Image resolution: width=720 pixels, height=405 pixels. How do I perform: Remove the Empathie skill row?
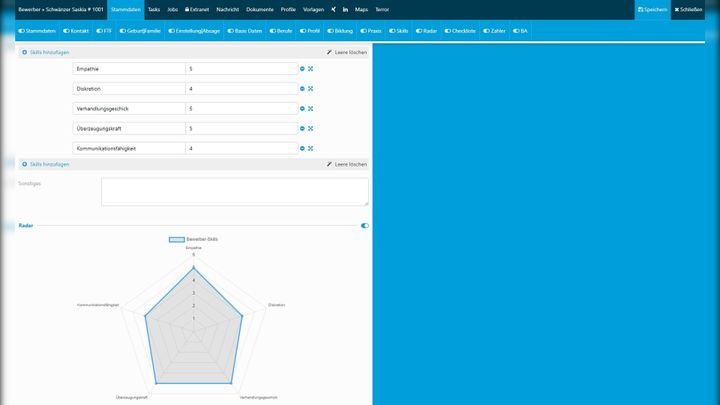click(303, 69)
